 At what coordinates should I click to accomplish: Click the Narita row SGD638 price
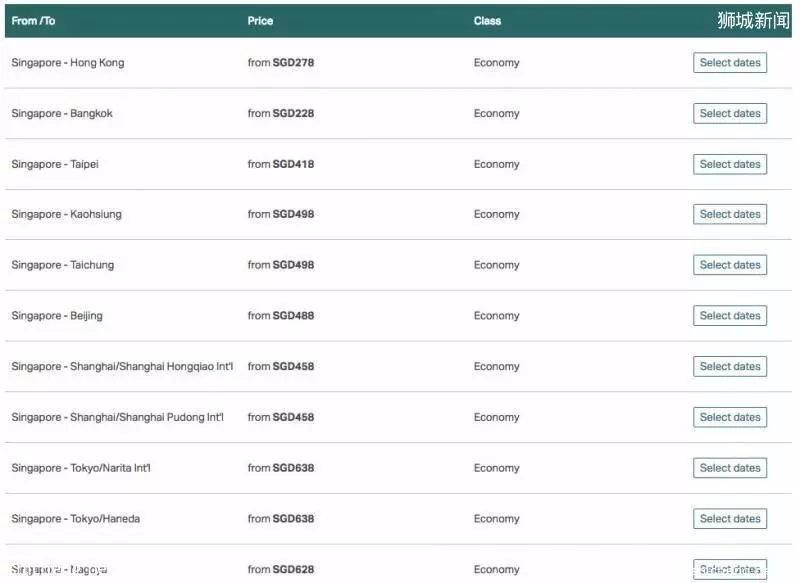click(x=281, y=468)
